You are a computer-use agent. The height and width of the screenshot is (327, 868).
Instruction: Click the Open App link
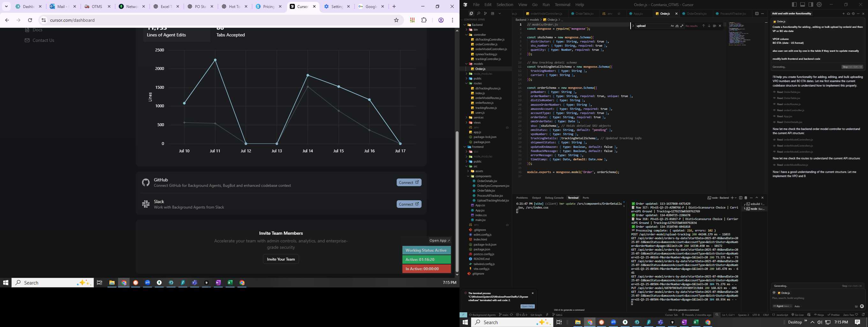click(440, 240)
